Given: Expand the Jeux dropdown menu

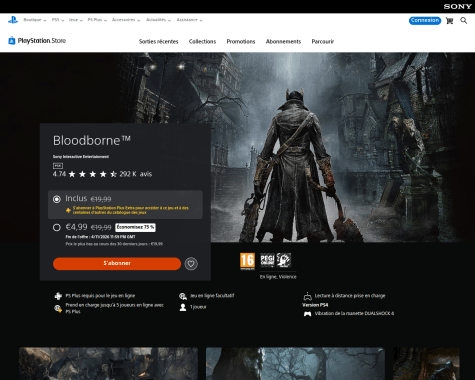Looking at the screenshot, I should click(x=76, y=20).
